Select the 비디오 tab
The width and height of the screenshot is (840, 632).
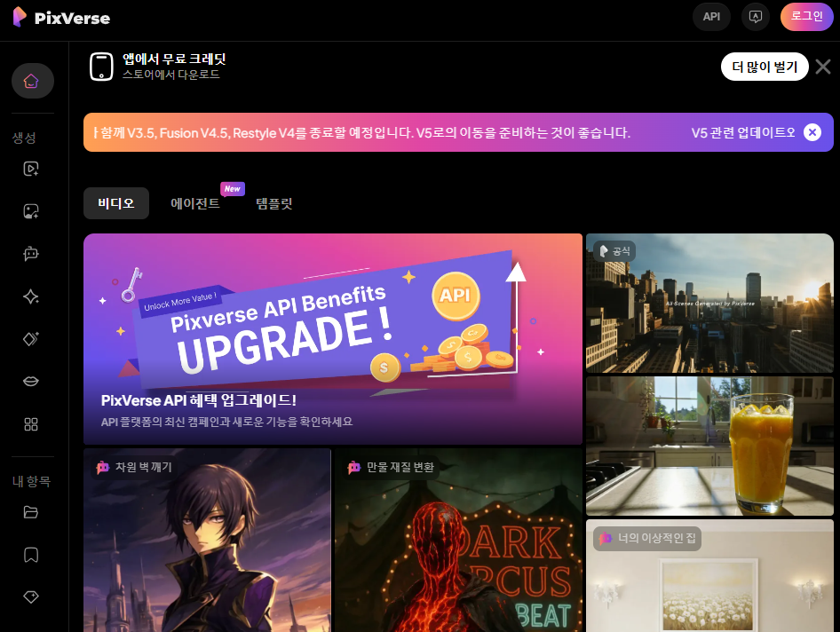click(x=116, y=203)
